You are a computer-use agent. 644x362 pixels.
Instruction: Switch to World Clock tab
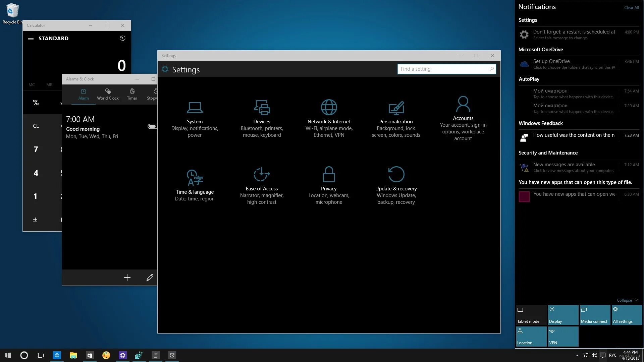[108, 94]
